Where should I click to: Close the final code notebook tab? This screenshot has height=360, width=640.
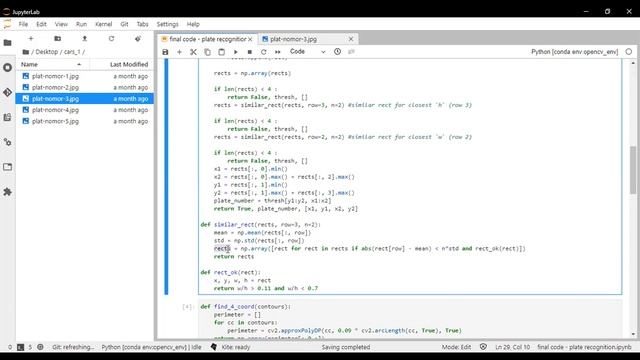click(250, 39)
